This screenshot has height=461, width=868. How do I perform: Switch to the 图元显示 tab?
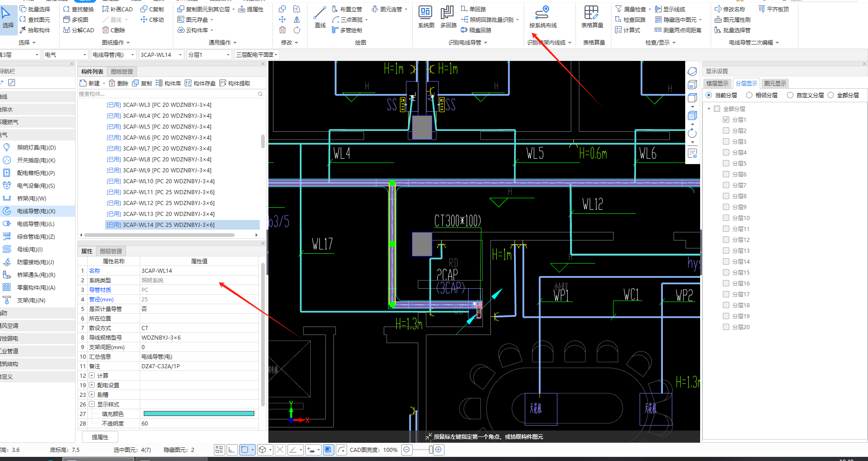775,83
